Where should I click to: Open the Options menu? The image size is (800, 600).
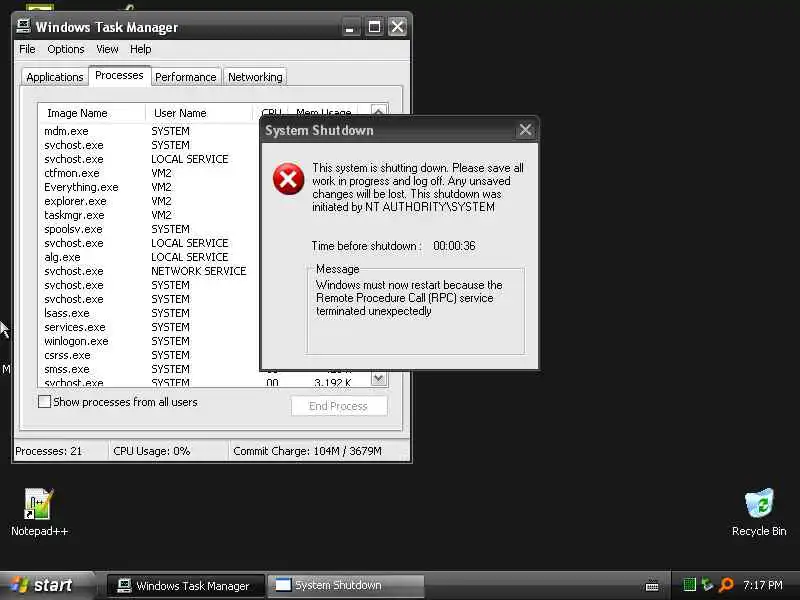(x=66, y=49)
